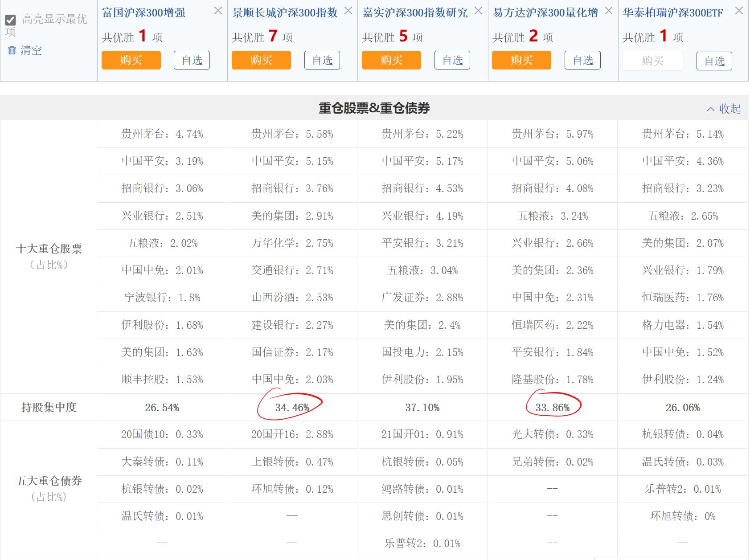This screenshot has height=560, width=750.
Task: Select the 平安银行: 3.21% cell
Action: [422, 243]
